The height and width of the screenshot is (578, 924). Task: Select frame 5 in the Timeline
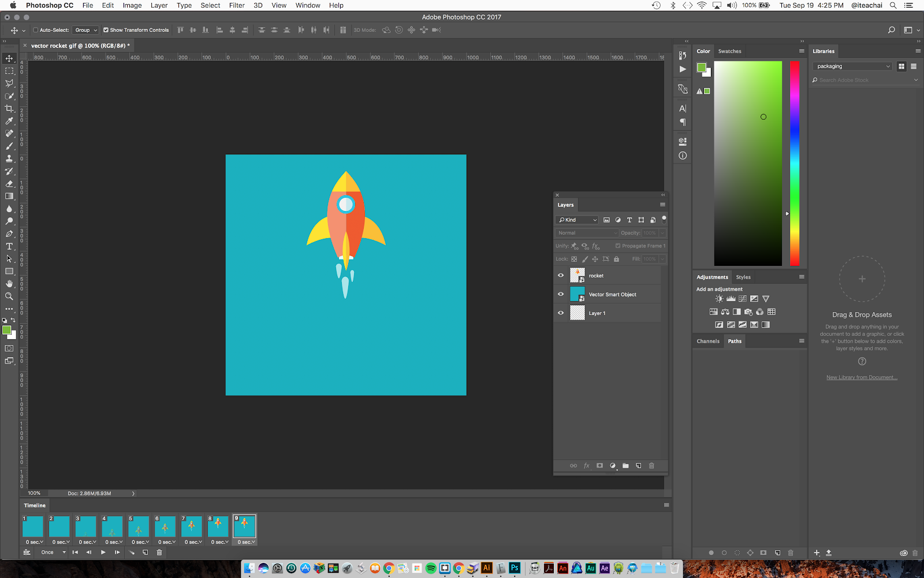tap(139, 527)
